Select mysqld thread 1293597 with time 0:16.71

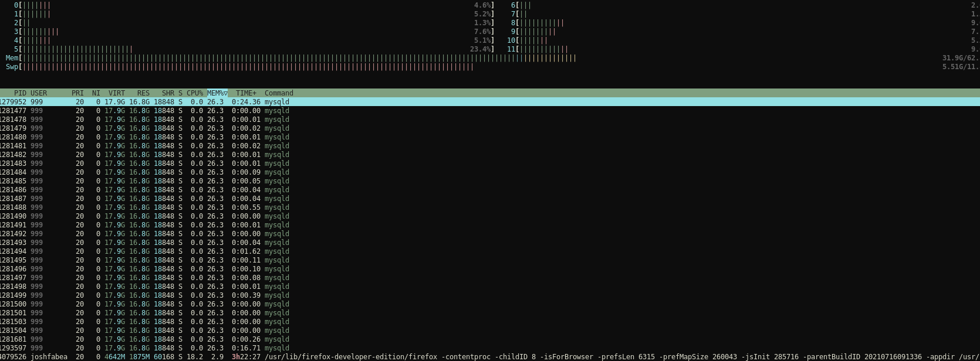pos(490,348)
